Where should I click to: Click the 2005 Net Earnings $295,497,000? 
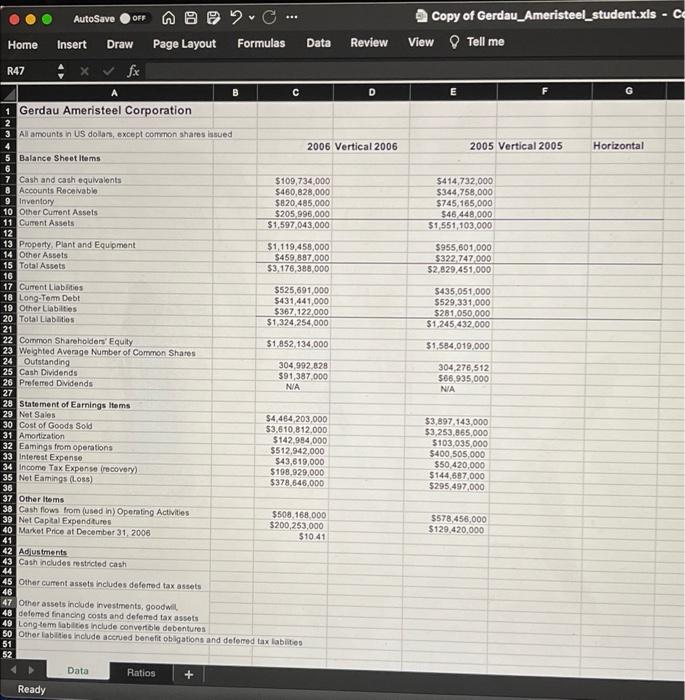pyautogui.click(x=456, y=487)
